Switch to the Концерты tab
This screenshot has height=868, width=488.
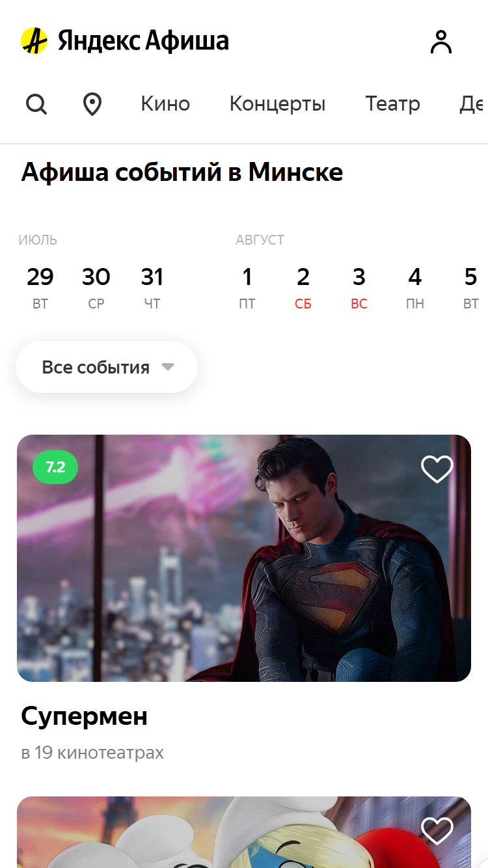(x=278, y=104)
